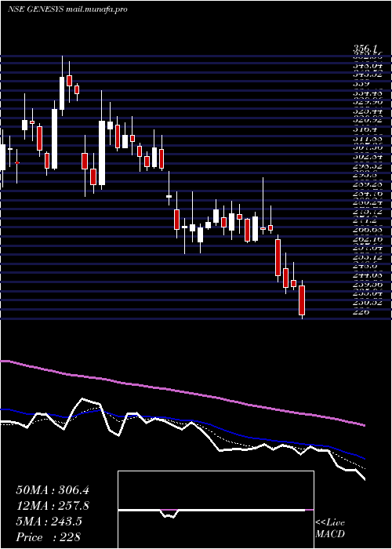Click the 262.16 price axis label
392x549 pixels.
click(368, 238)
